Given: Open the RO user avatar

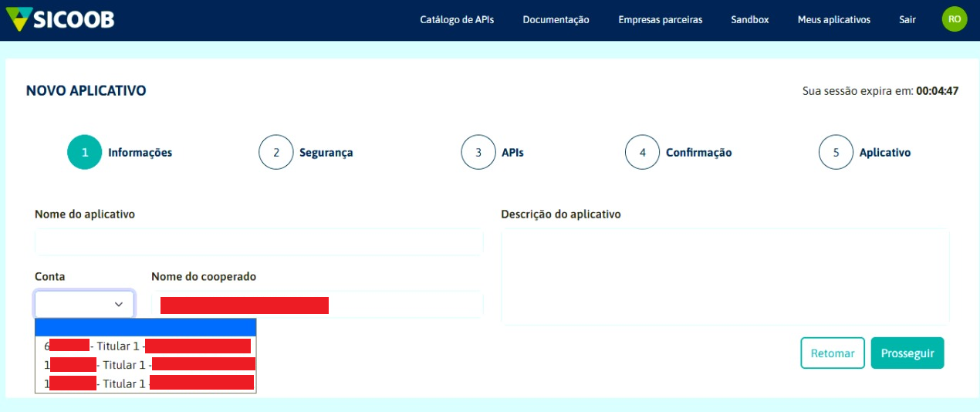Looking at the screenshot, I should 955,19.
